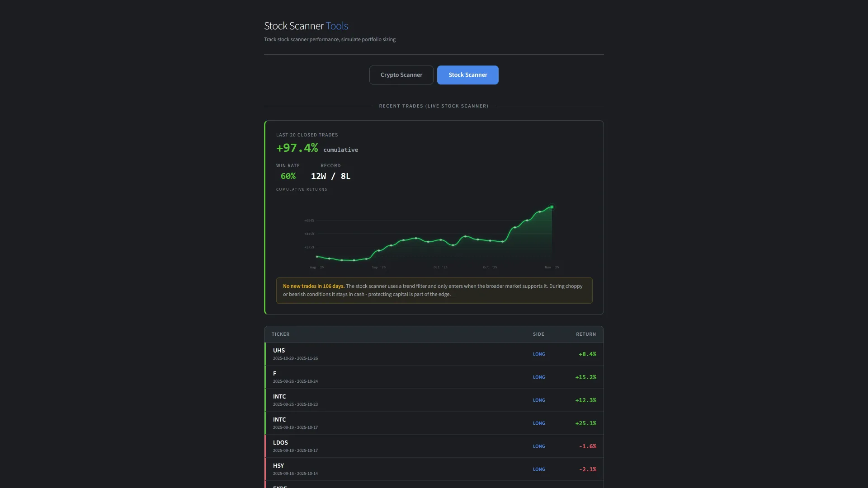Switch to the Crypto Scanner tab
The height and width of the screenshot is (488, 868).
point(401,75)
